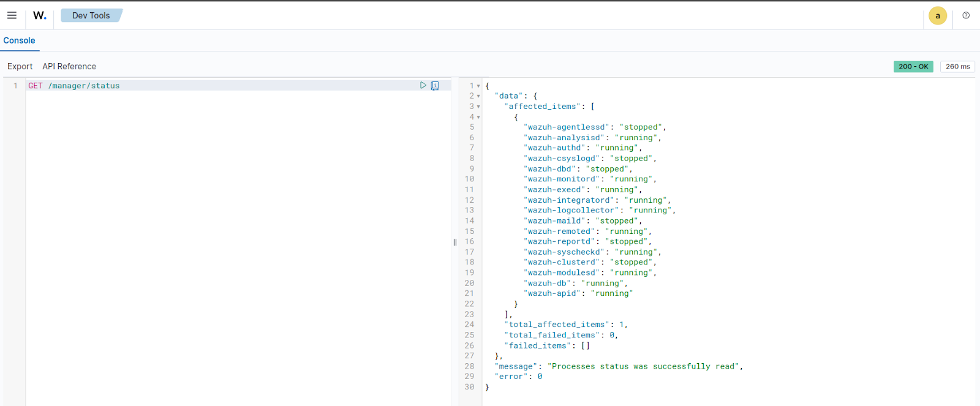
Task: Click the "wazuh-execd" key in the response
Action: [x=555, y=189]
